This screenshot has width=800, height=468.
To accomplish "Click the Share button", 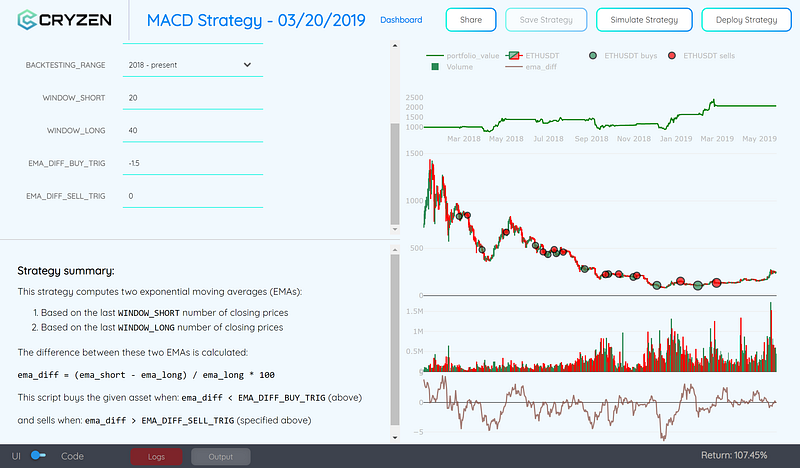I will pyautogui.click(x=470, y=20).
